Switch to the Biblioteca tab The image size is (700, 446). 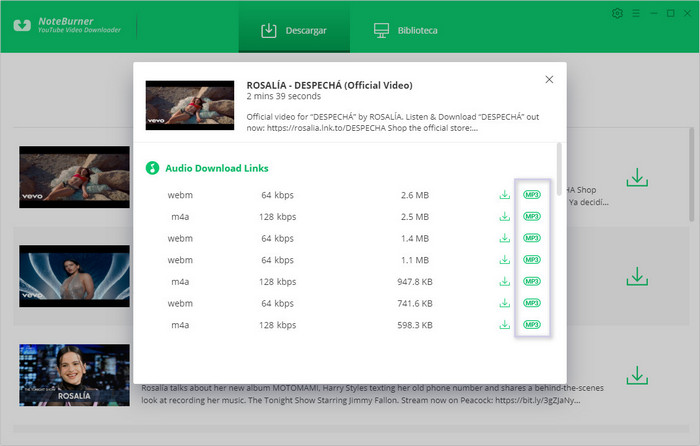(405, 30)
